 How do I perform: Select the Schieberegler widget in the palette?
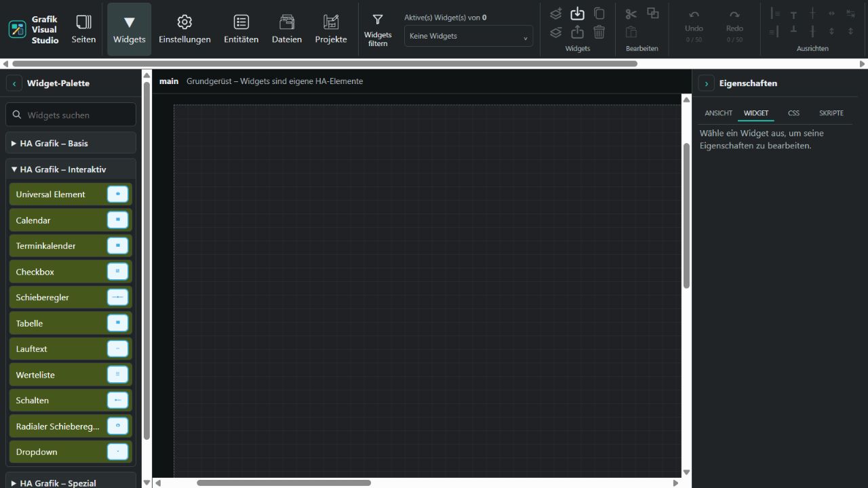click(71, 298)
